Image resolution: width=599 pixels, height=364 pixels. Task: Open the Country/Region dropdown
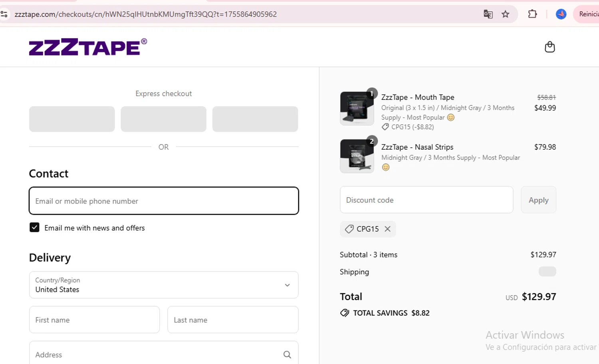(x=164, y=285)
